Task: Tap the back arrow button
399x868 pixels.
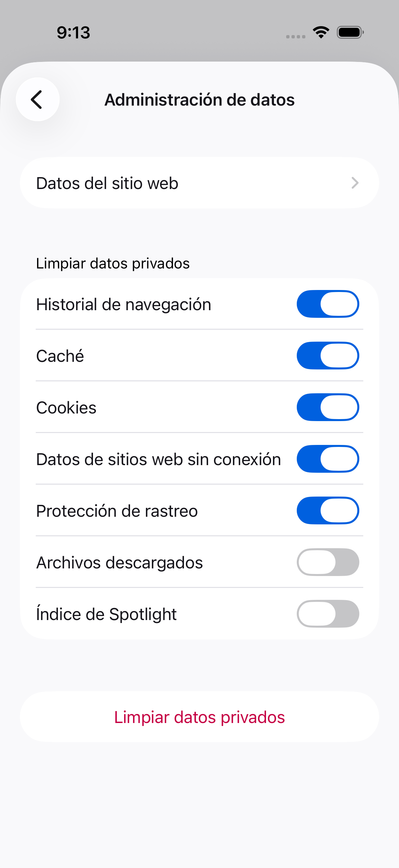Action: 38,99
